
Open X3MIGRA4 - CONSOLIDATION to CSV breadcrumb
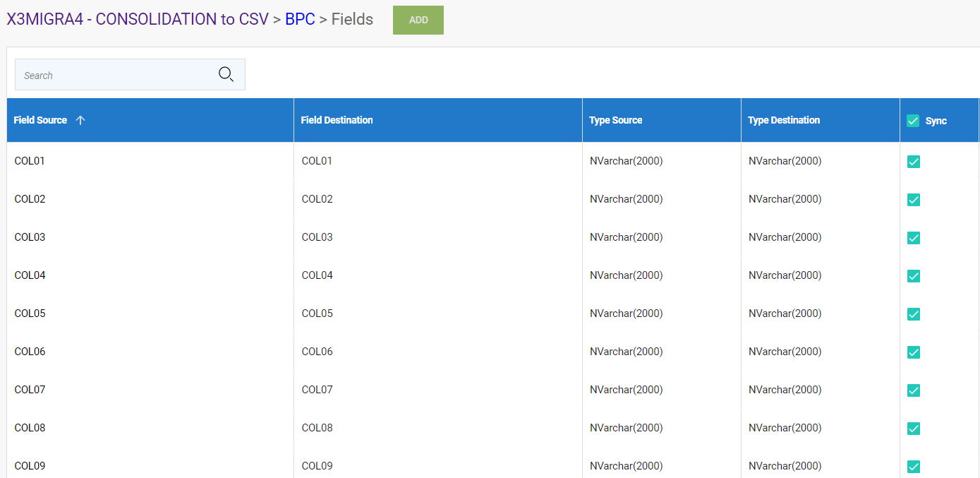[x=138, y=19]
